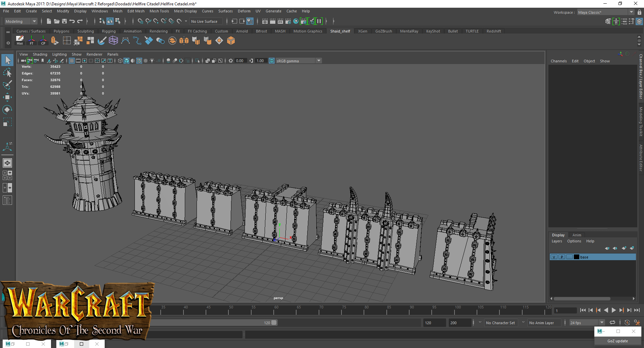
Task: Activate the Lasso select tool
Action: (7, 73)
